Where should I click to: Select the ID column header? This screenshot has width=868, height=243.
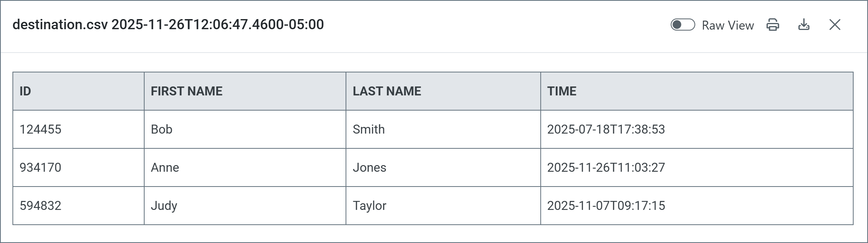tap(25, 91)
